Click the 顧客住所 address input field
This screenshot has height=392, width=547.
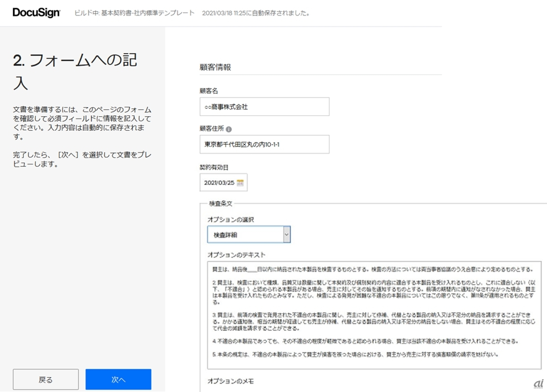264,144
